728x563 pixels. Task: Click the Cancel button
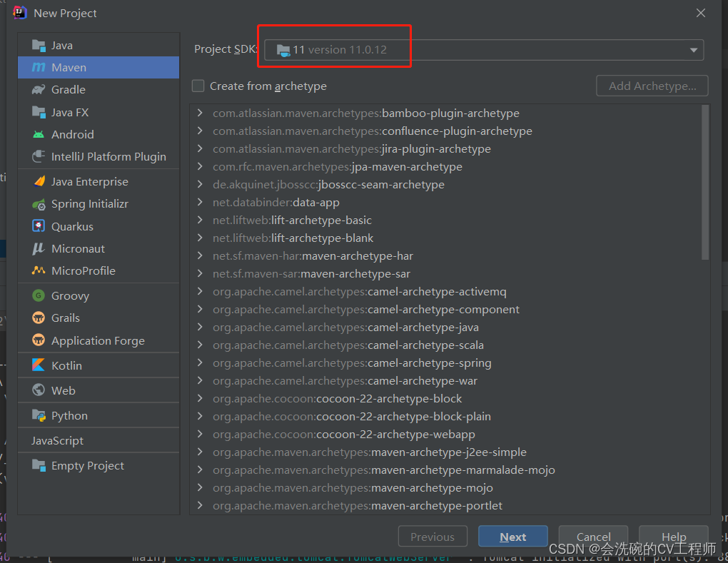pos(593,537)
